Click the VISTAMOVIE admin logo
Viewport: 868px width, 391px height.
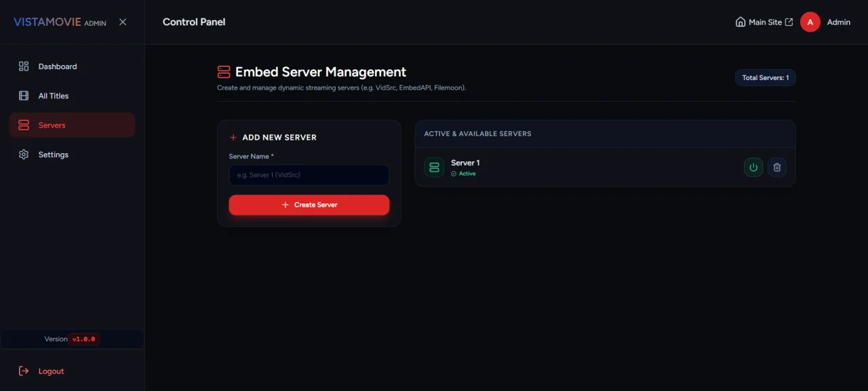(x=60, y=22)
